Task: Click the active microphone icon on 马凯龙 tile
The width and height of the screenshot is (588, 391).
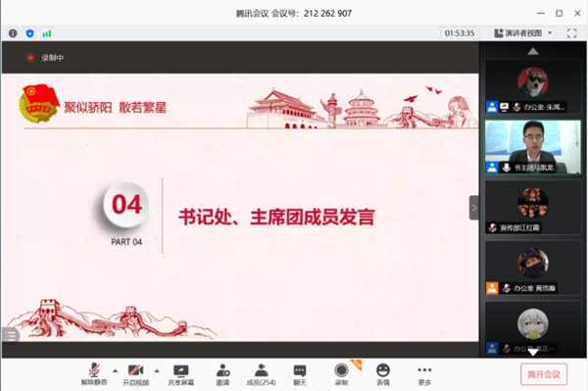Action: point(507,168)
